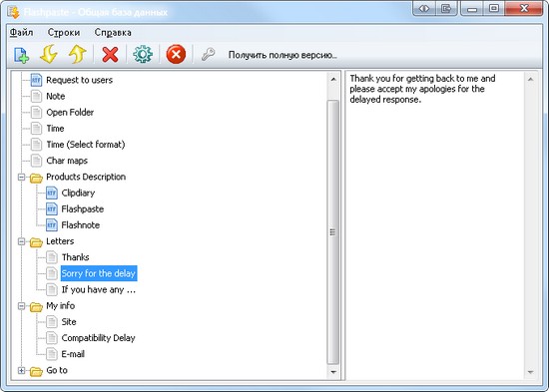This screenshot has height=392, width=549.
Task: Delete selected item with red X
Action: (110, 55)
